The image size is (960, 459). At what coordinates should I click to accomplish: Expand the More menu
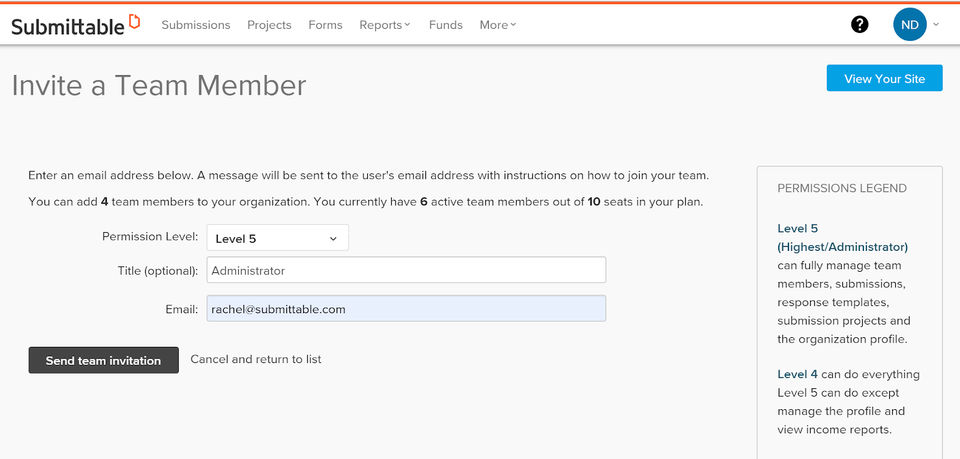pos(497,25)
